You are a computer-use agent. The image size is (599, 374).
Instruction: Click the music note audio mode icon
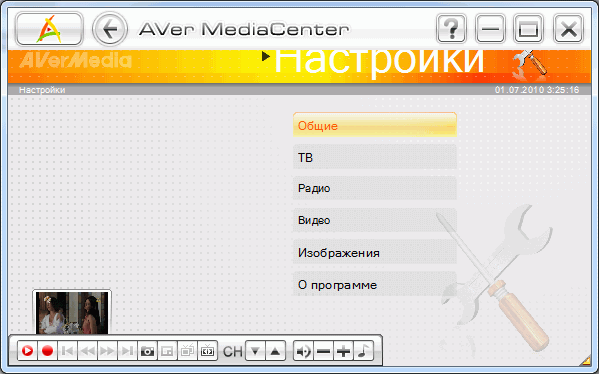(x=363, y=351)
